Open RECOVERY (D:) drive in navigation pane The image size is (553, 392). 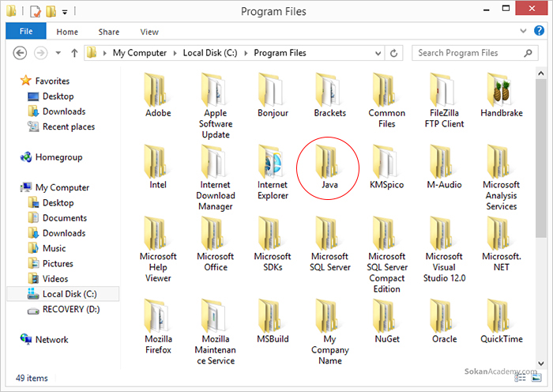pos(63,310)
